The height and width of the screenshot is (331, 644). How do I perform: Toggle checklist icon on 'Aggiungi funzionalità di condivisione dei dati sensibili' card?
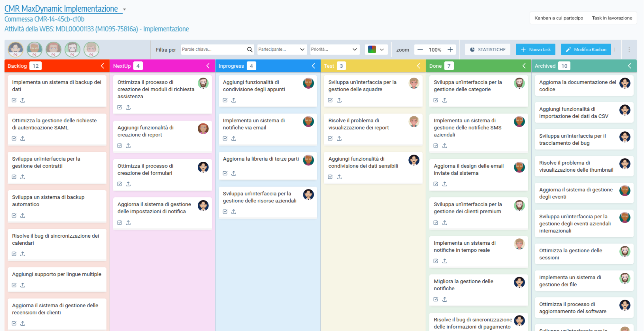pos(330,177)
